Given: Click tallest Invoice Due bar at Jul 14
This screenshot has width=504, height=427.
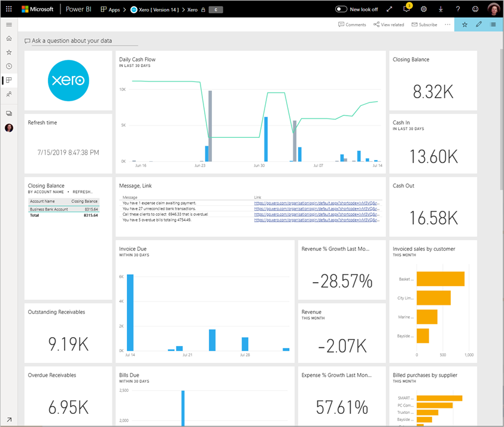Looking at the screenshot, I should 130,312.
